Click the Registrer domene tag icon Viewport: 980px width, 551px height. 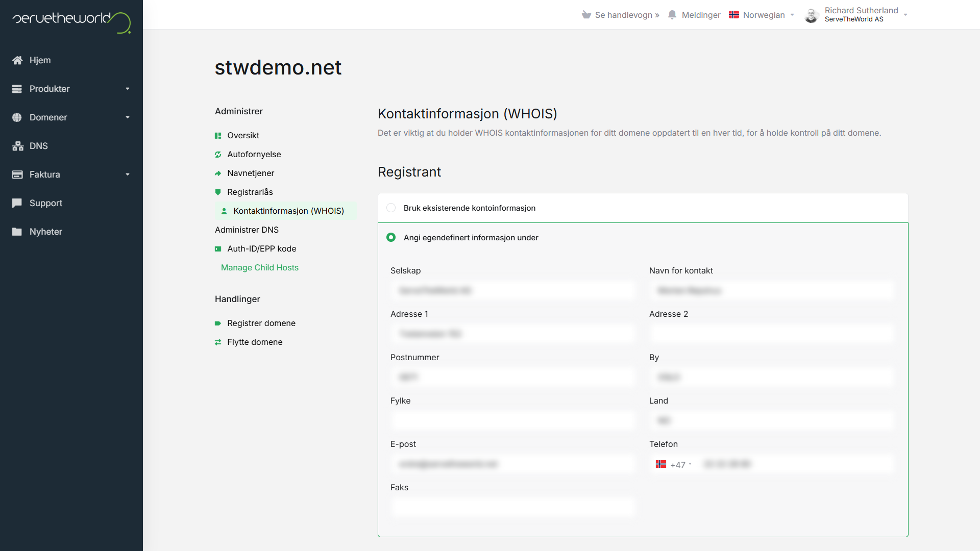click(x=218, y=323)
